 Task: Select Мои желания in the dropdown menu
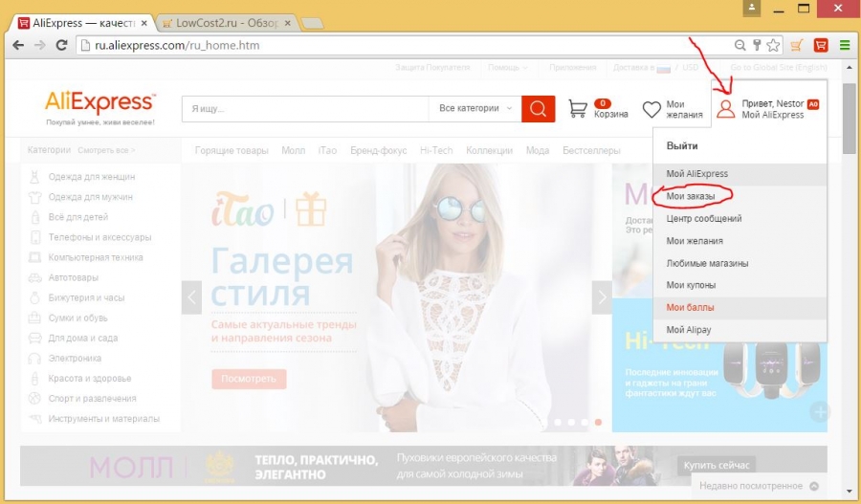point(695,241)
